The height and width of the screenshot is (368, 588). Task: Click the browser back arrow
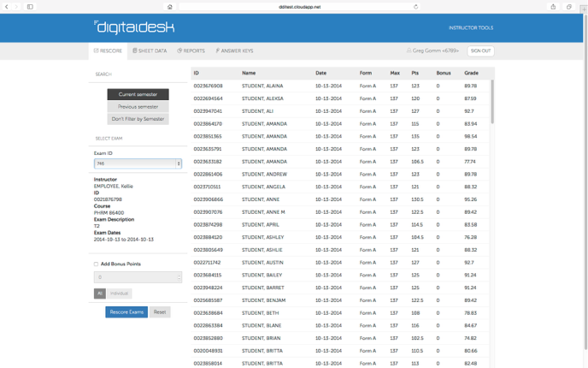pos(7,6)
